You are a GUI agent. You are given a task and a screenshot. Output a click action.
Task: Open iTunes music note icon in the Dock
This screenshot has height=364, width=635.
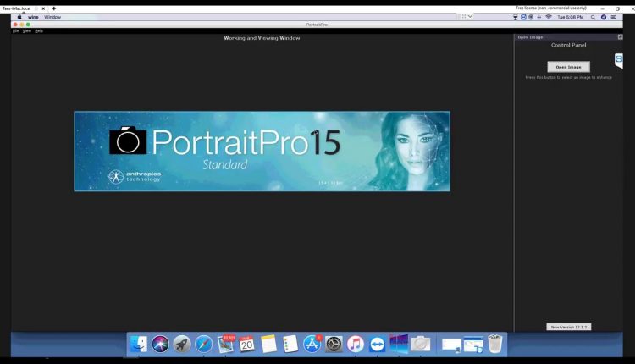point(355,345)
